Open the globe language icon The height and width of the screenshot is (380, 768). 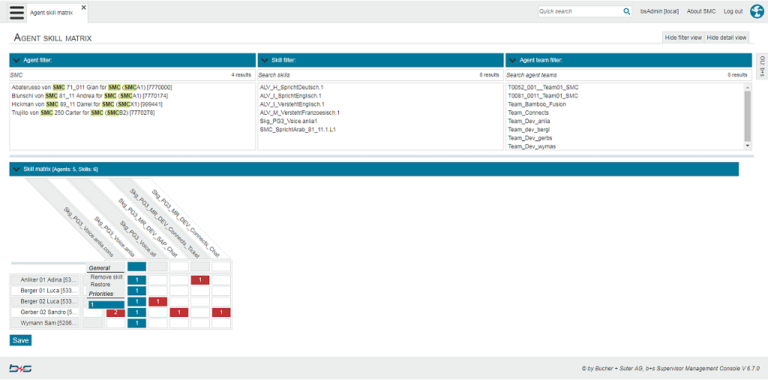click(x=757, y=11)
